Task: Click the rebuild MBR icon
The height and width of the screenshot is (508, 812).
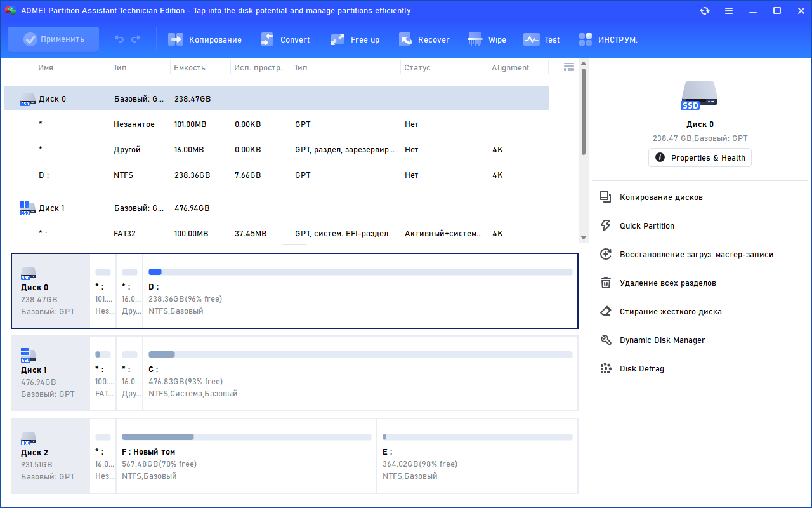Action: coord(606,255)
